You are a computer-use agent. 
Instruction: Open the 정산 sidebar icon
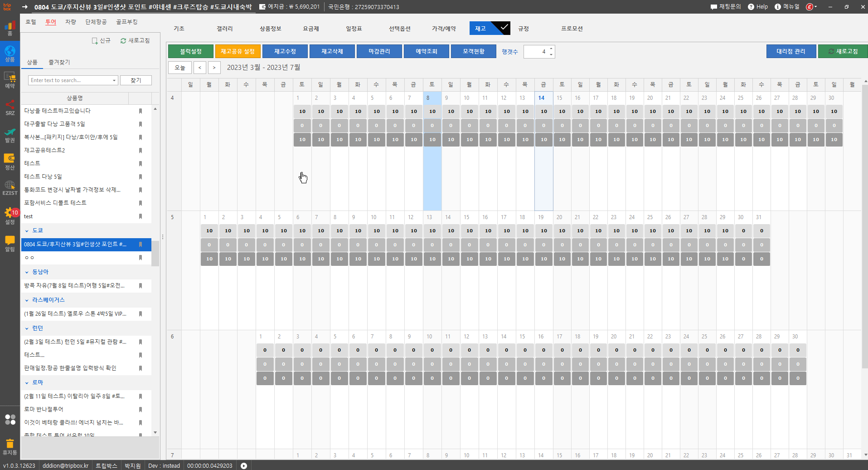point(10,162)
